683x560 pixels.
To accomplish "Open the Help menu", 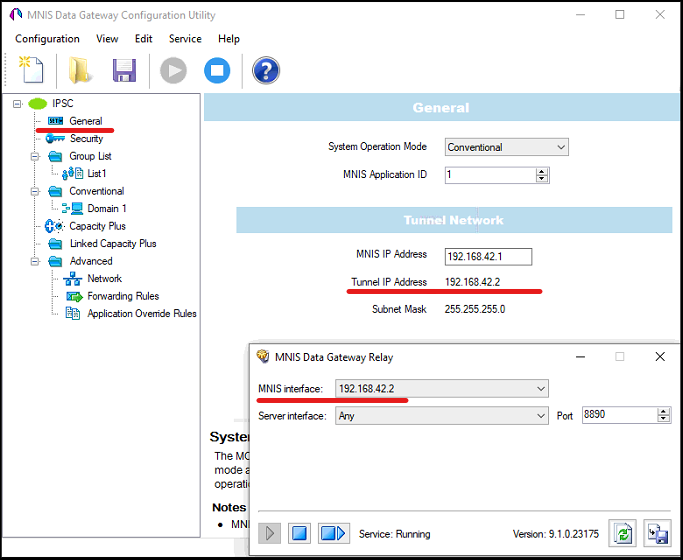I will click(229, 39).
